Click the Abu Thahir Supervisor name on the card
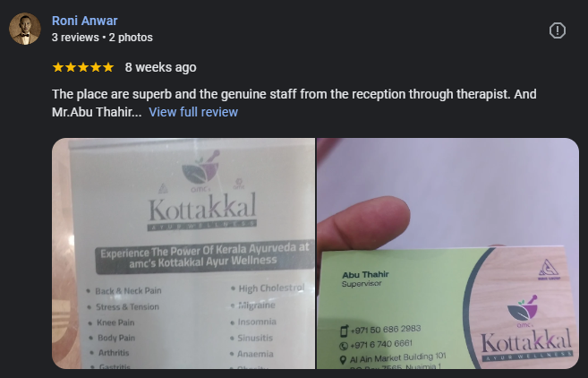 point(365,279)
